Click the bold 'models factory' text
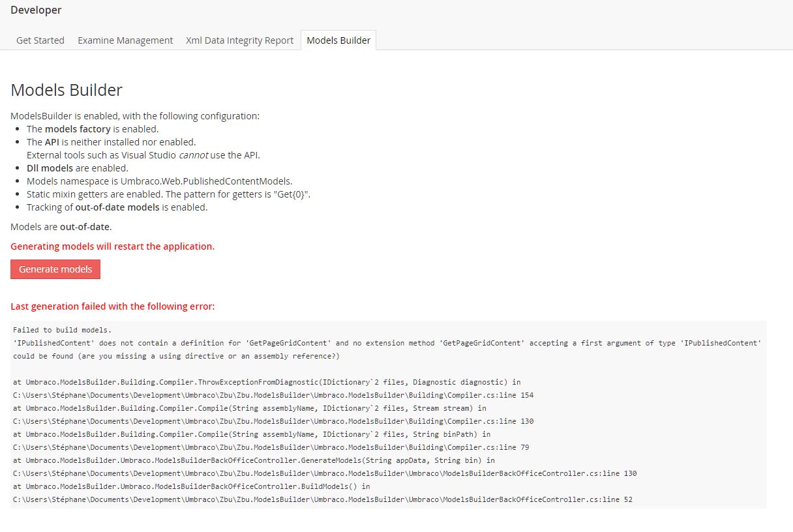The height and width of the screenshot is (532, 793). tap(78, 129)
